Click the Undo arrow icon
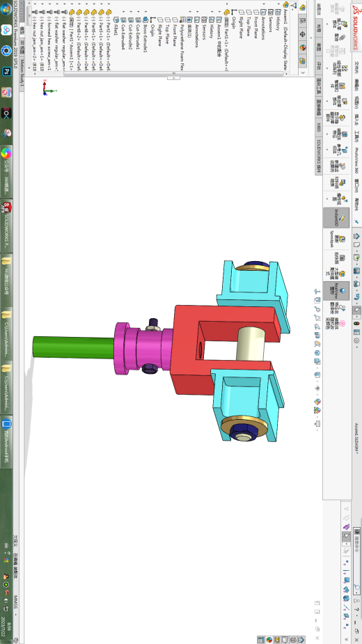This screenshot has width=362, height=644. (x=356, y=297)
